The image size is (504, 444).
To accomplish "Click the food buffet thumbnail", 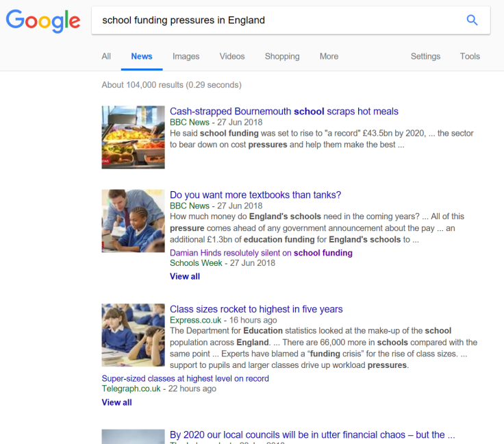I will click(133, 137).
